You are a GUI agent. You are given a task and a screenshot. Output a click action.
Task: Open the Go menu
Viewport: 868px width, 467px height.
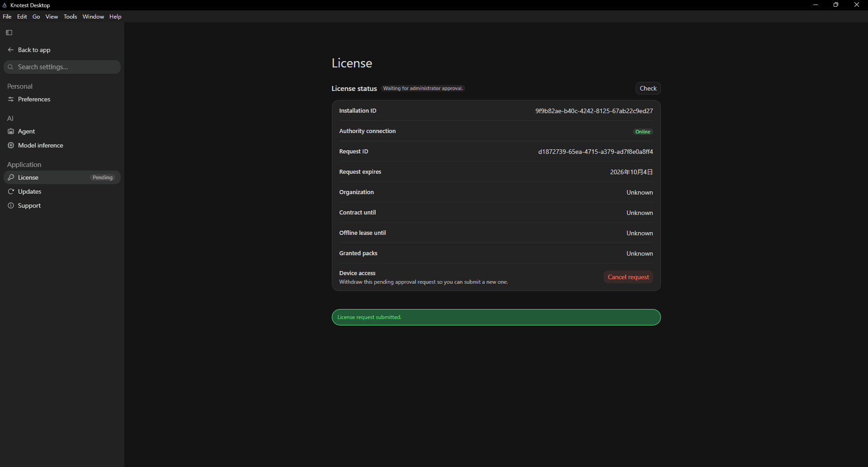[x=36, y=17]
